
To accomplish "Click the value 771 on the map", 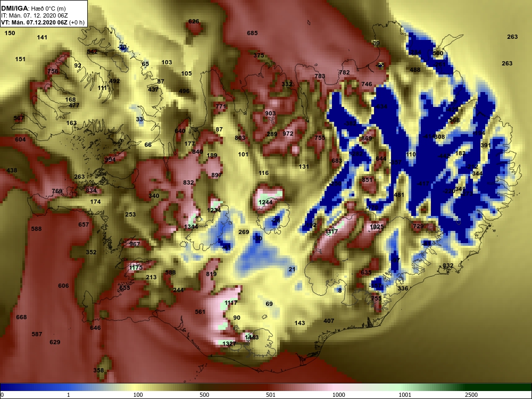I will click(221, 106).
